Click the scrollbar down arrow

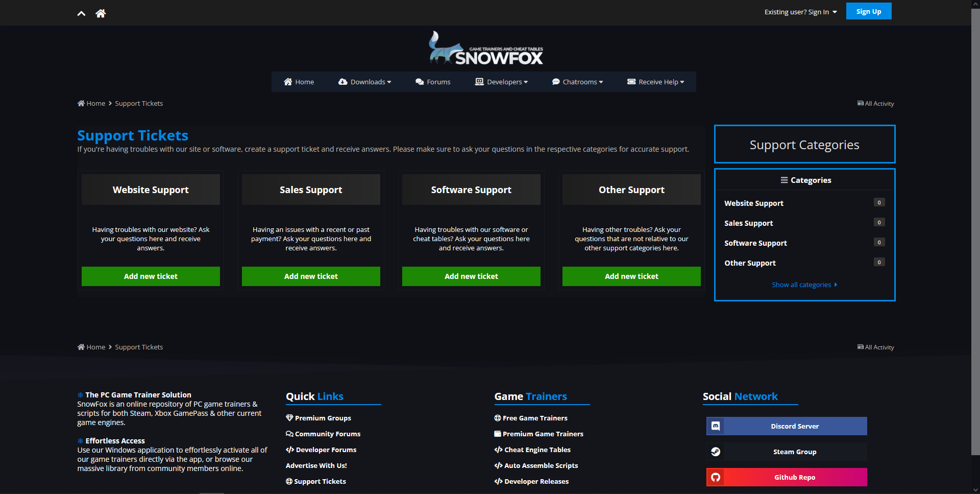tap(975, 490)
